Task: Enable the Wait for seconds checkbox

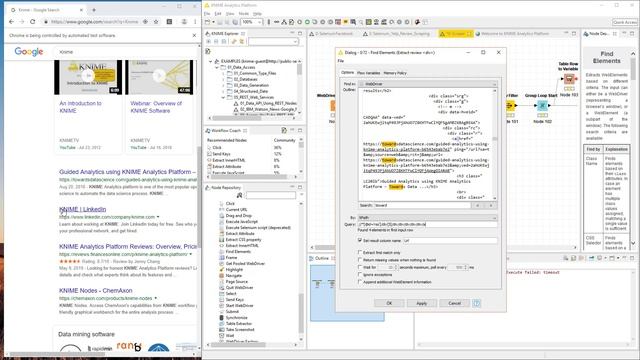Action: [x=360, y=267]
